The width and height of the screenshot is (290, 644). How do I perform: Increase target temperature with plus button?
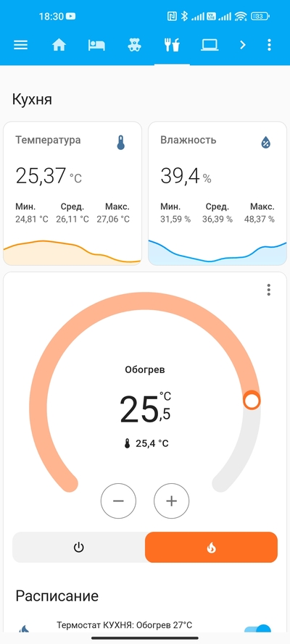tap(171, 501)
